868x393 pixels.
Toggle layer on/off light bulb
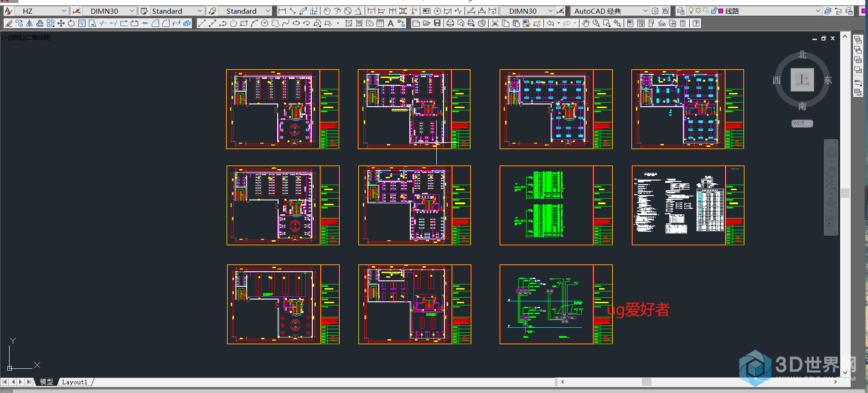(691, 10)
